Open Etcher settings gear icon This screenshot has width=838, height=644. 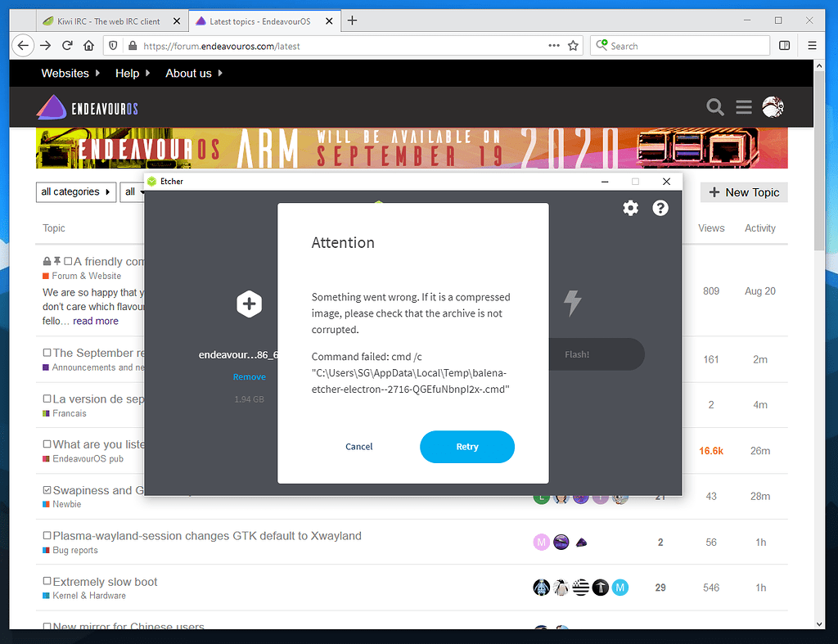click(630, 208)
